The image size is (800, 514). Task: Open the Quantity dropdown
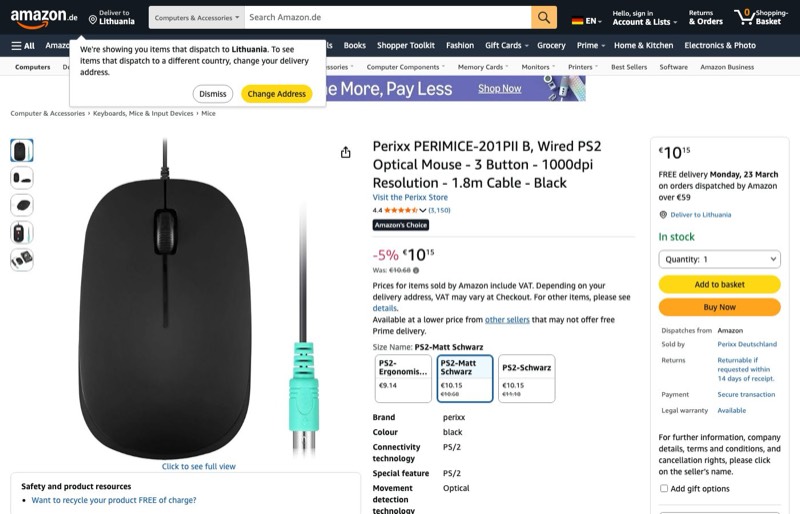pyautogui.click(x=719, y=259)
